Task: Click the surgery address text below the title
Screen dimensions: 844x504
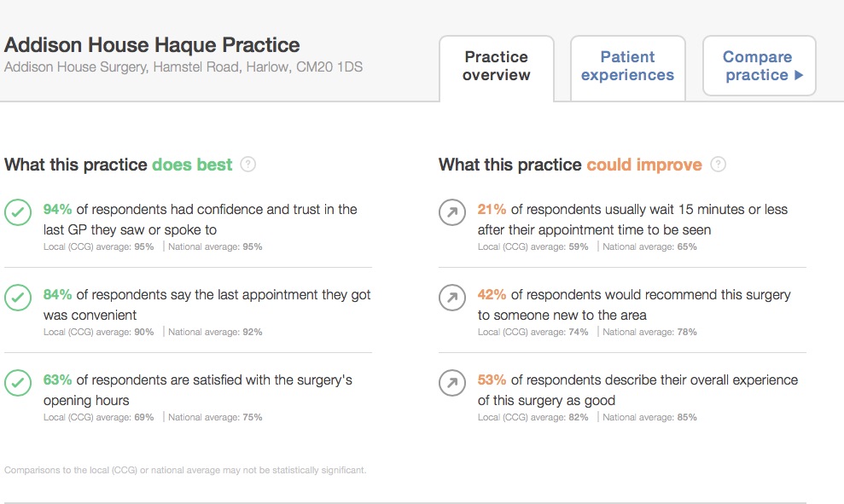Action: click(183, 67)
